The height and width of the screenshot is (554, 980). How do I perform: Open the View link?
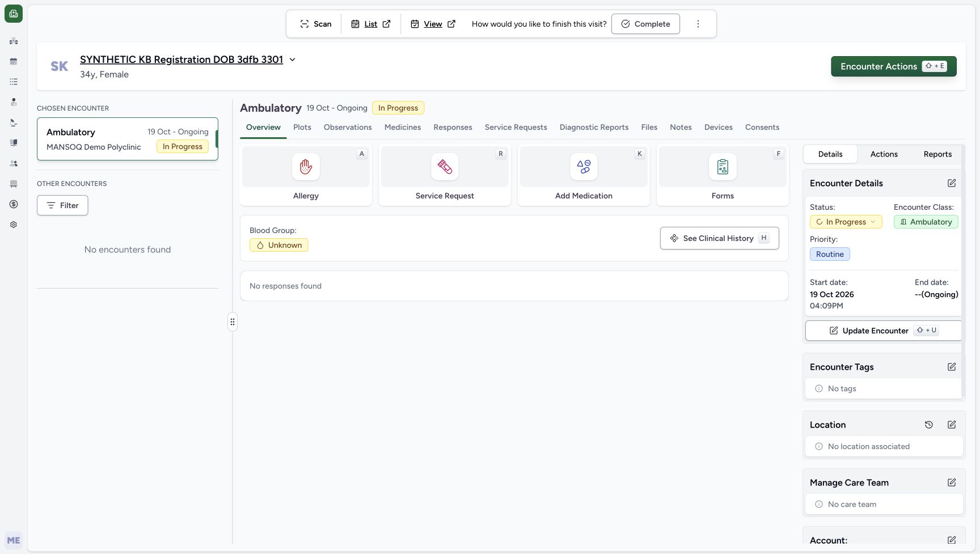coord(433,24)
